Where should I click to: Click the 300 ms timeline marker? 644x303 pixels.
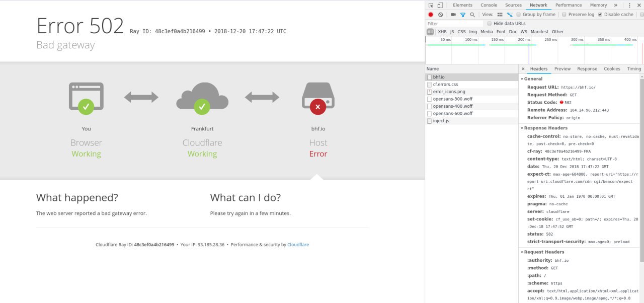tap(577, 39)
